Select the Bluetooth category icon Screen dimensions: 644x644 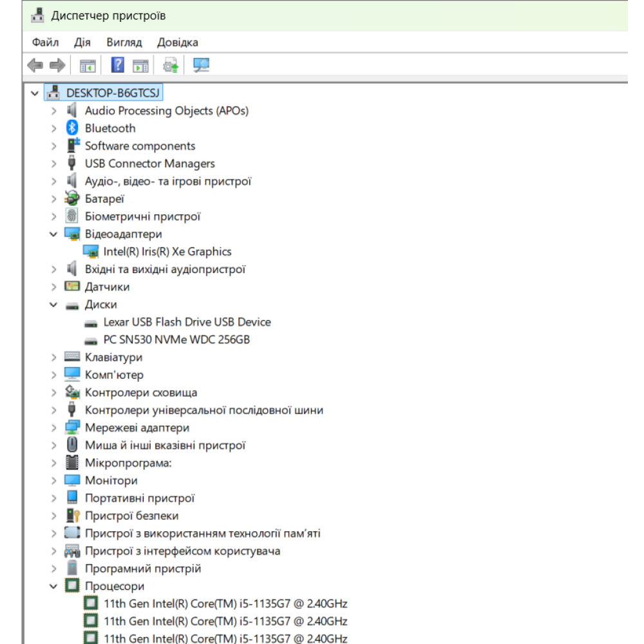point(72,128)
